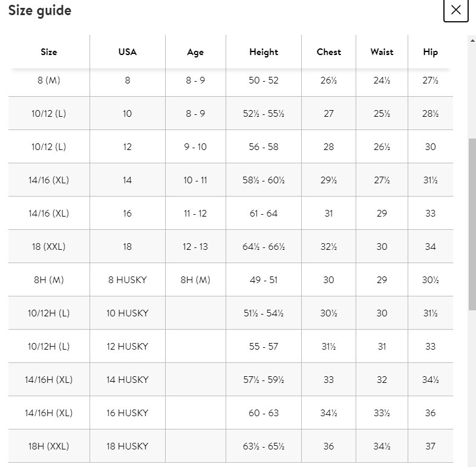Click the Size guide title
Viewport: 476px width, 467px height.
coord(40,11)
